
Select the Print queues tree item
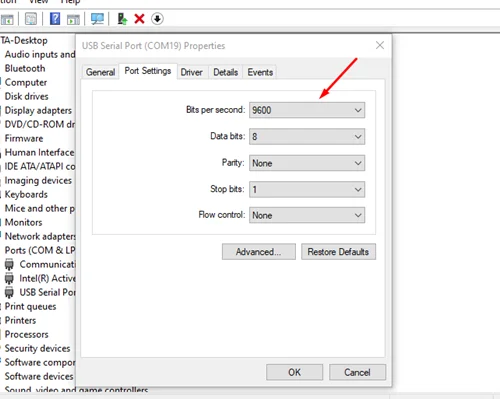pos(30,306)
